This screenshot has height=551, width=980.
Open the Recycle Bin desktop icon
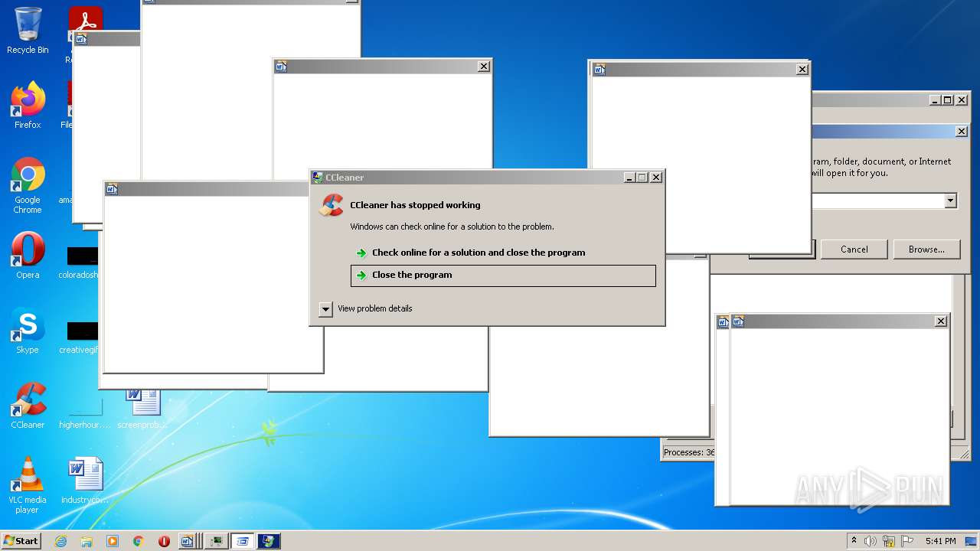(28, 31)
